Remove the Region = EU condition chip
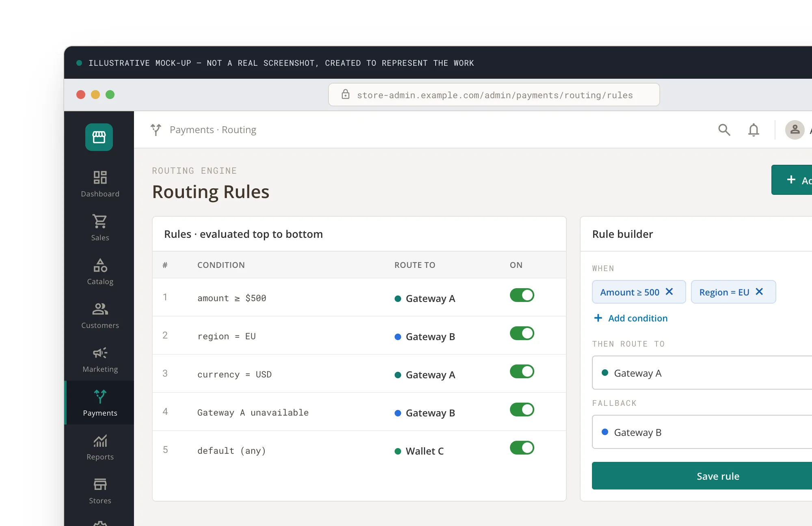812x526 pixels. (759, 292)
